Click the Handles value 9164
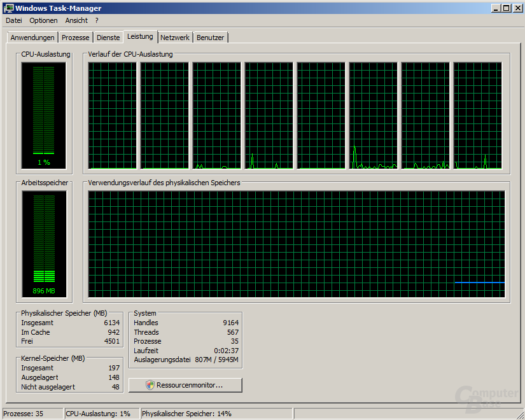525x420 pixels. tap(231, 323)
